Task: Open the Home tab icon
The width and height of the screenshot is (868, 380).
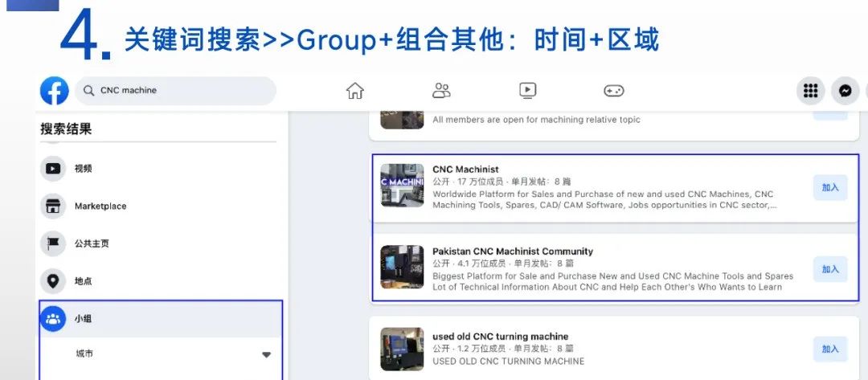Action: (x=355, y=91)
